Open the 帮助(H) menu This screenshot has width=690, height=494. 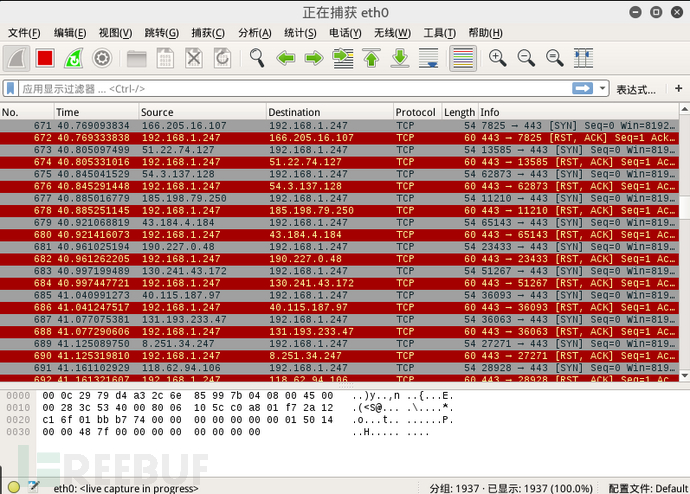point(485,33)
